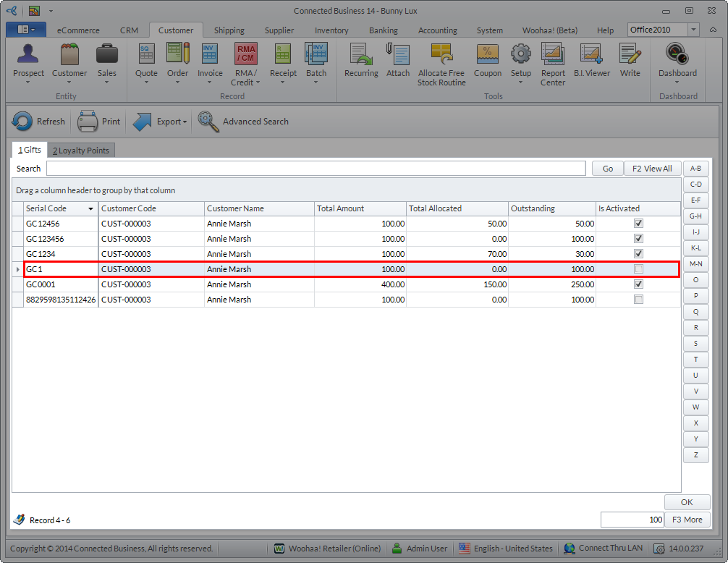728x563 pixels.
Task: Open the Serial Code column filter arrow
Action: pyautogui.click(x=91, y=209)
